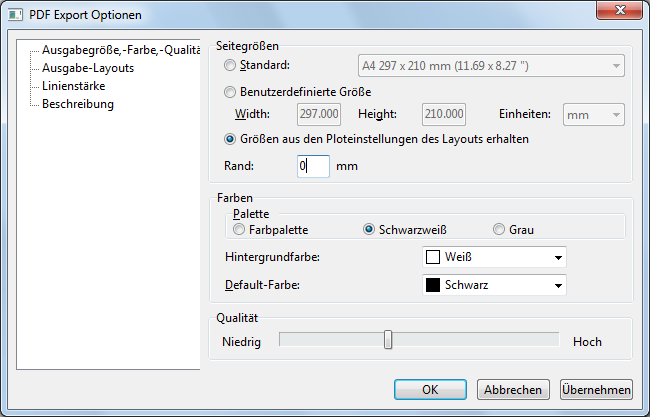Click the Übernehmen button
The image size is (650, 417).
coord(595,390)
